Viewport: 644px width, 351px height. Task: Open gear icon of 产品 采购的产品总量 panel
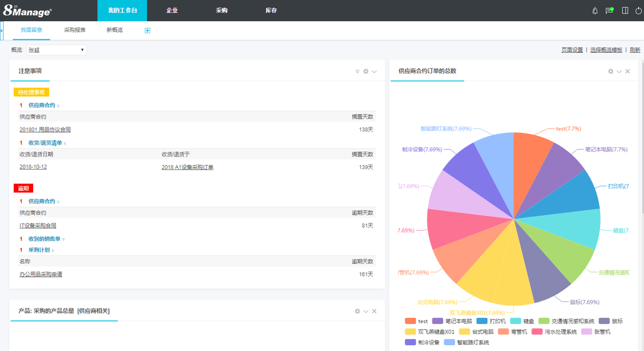(357, 312)
